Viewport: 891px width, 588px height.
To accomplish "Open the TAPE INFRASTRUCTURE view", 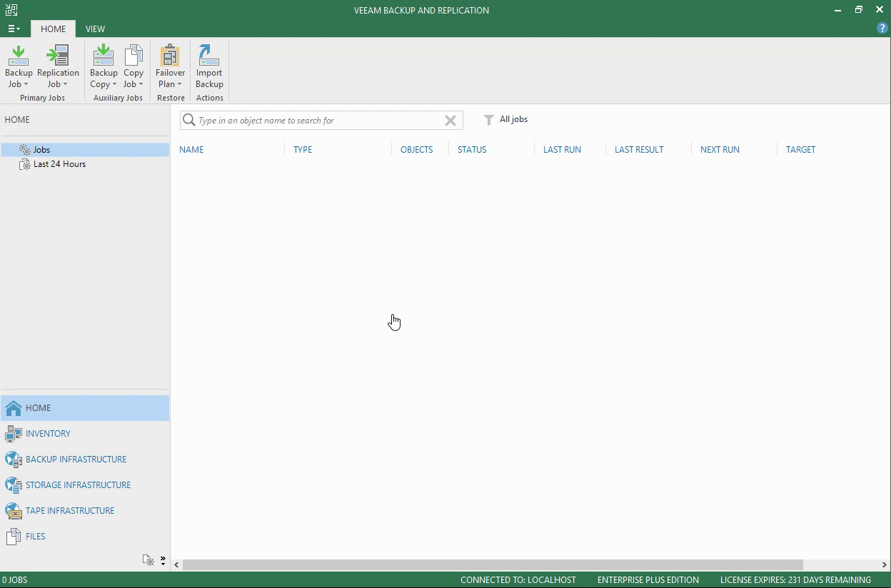I will click(x=70, y=511).
